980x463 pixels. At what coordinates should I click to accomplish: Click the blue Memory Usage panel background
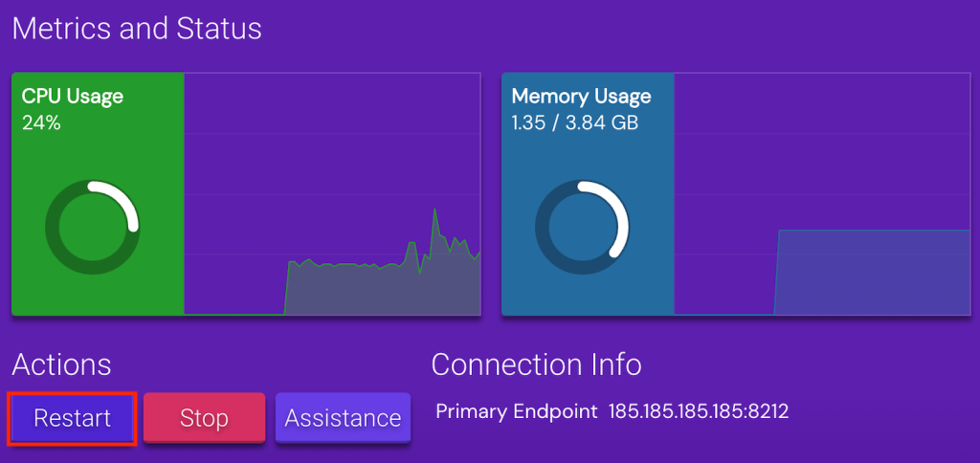coord(586,292)
